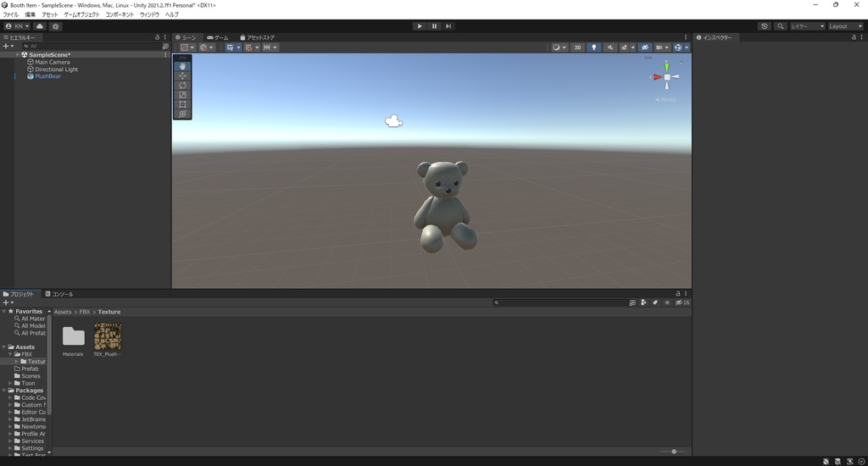Switch to the アセットストア tab
The image size is (868, 466).
point(258,37)
